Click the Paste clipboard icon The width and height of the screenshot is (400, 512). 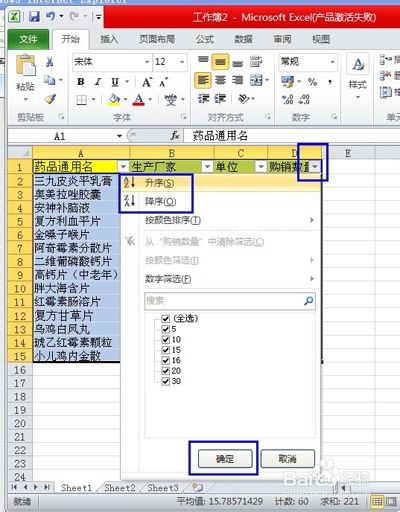25,65
